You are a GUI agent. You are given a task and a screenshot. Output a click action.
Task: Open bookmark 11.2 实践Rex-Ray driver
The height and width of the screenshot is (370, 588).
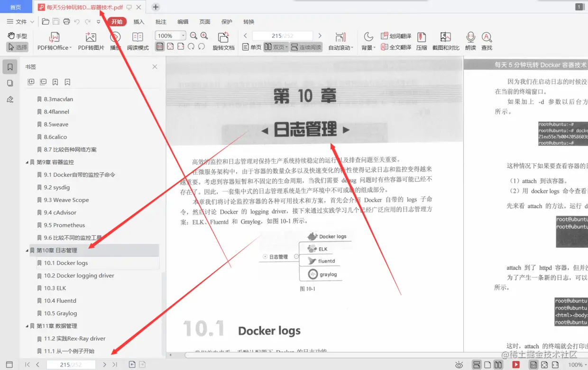pyautogui.click(x=74, y=339)
